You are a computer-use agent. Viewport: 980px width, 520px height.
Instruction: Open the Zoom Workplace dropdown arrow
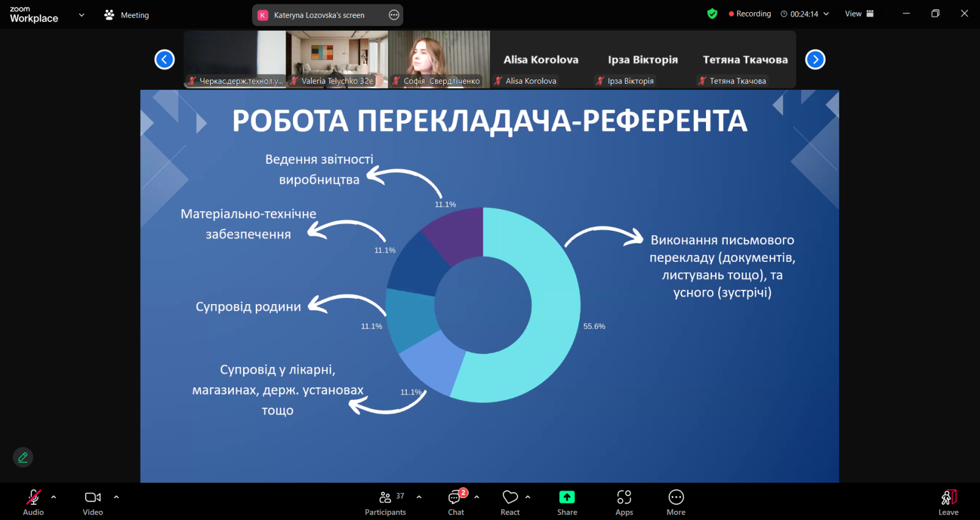click(x=81, y=15)
